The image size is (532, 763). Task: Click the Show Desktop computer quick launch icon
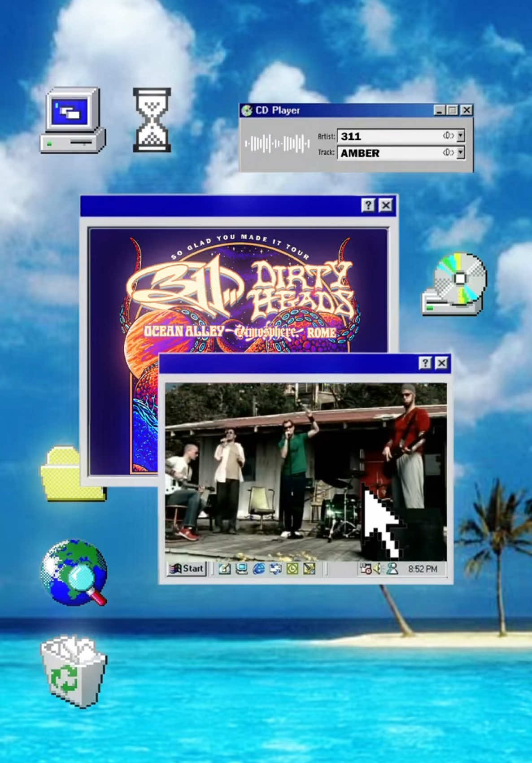(241, 569)
